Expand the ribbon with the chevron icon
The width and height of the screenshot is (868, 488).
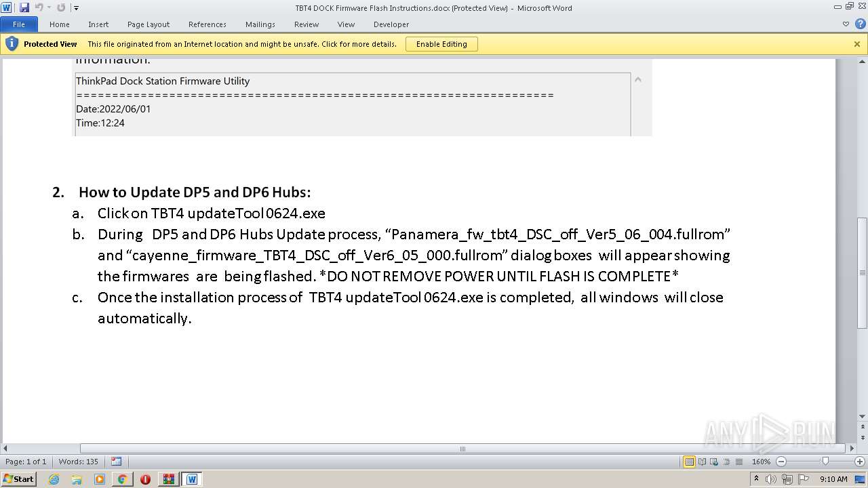[x=846, y=24]
